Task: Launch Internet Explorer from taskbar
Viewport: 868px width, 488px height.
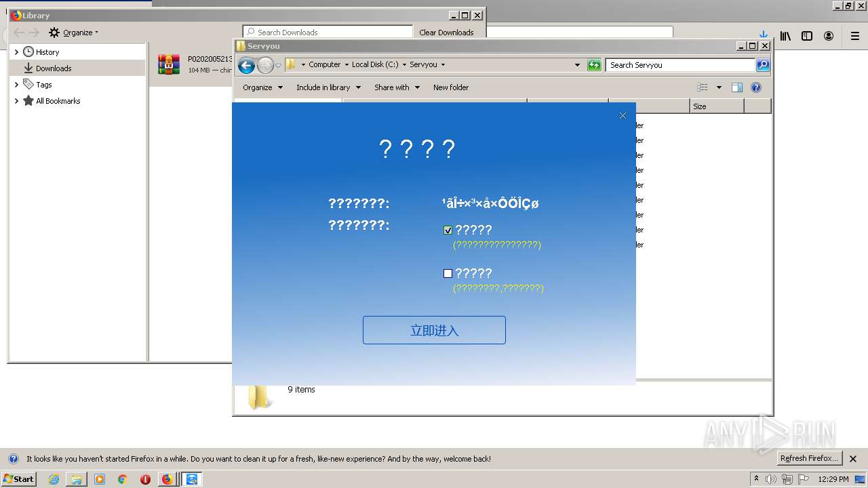Action: pos(54,479)
